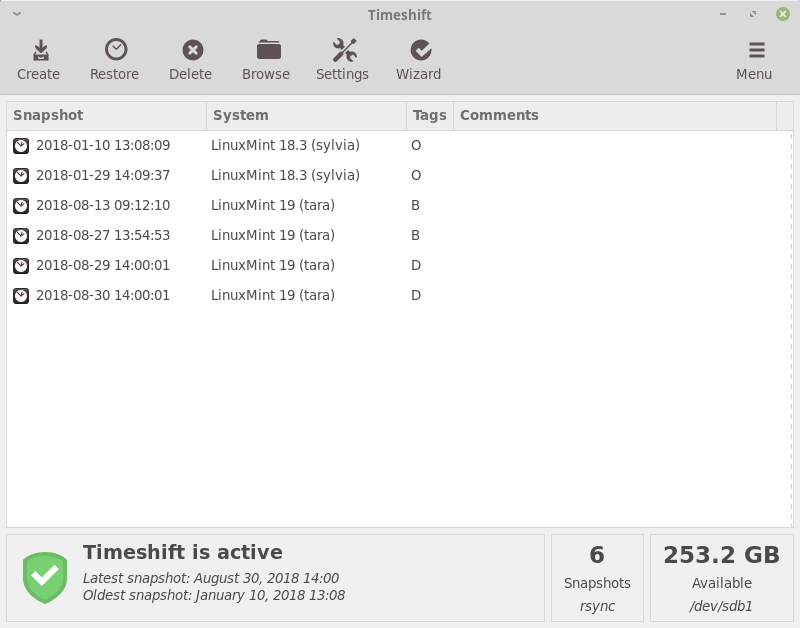Click the Timeshift is active heading

(183, 552)
